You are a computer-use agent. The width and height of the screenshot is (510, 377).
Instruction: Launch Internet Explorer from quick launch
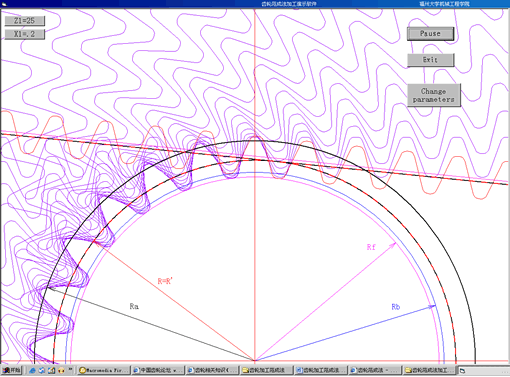pyautogui.click(x=32, y=370)
